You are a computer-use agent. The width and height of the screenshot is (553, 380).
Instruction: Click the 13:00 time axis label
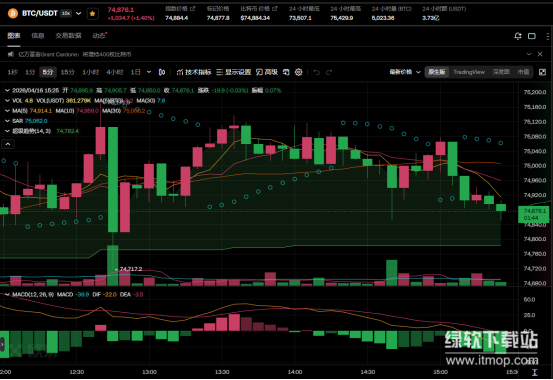(149, 372)
